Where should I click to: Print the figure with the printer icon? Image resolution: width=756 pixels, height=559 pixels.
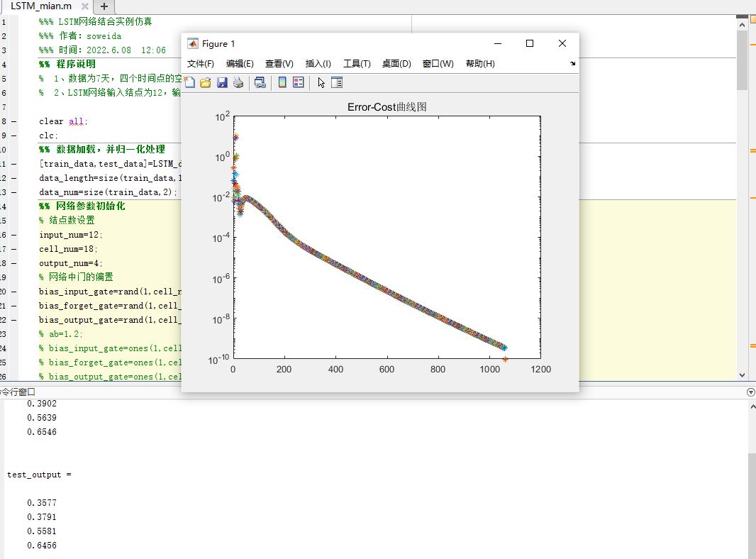coord(238,82)
